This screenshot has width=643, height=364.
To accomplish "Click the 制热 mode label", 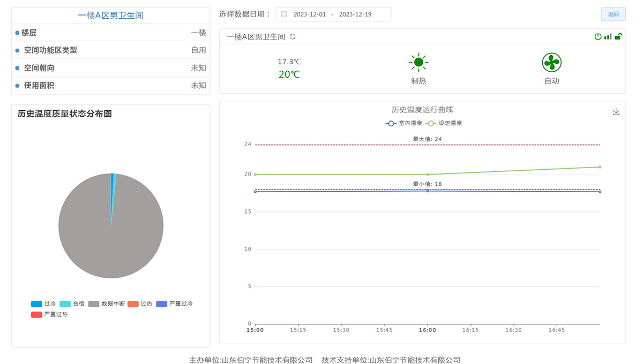I will (418, 81).
